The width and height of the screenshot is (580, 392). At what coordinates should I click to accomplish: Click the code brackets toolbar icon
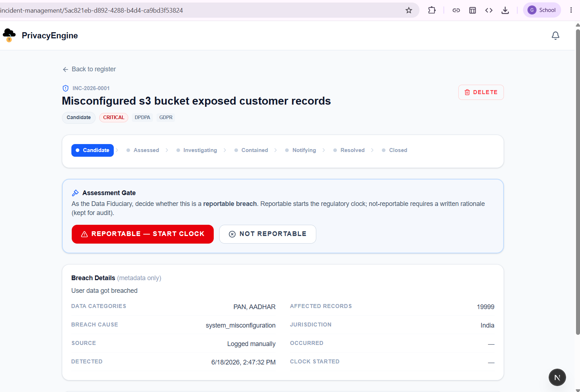pos(489,10)
